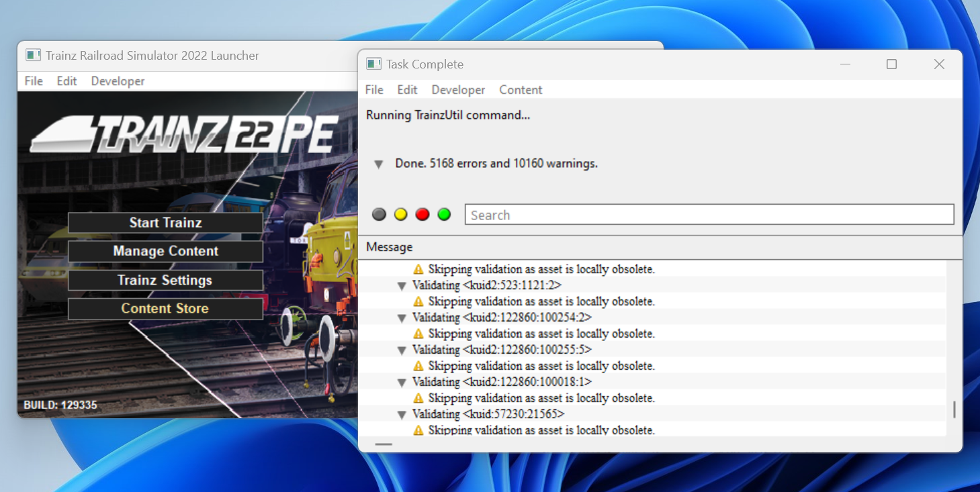Open Developer menu in Task Complete window

pyautogui.click(x=458, y=90)
